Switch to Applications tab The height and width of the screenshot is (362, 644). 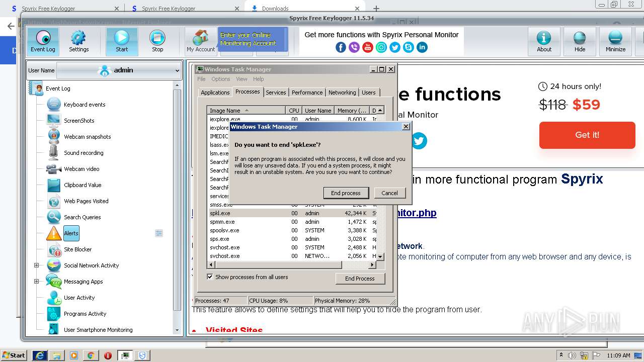click(215, 93)
